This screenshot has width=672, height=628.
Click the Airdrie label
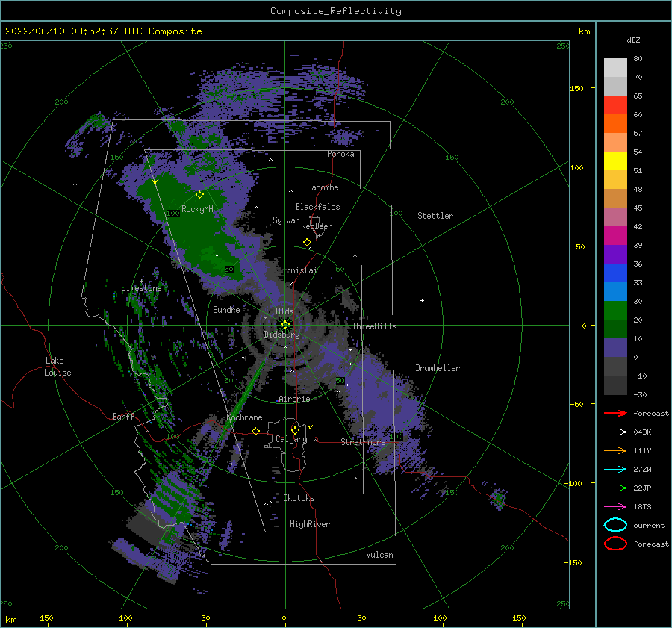pyautogui.click(x=294, y=399)
